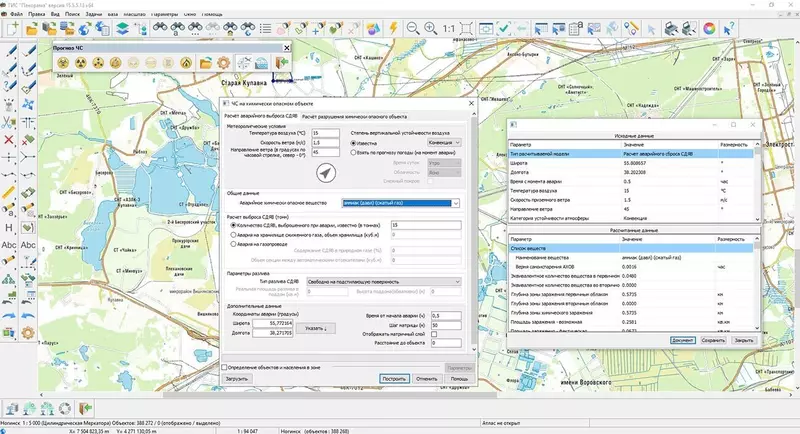
Task: Select Количество СДЯВ, выброшенного при аварии radio
Action: tap(234, 225)
